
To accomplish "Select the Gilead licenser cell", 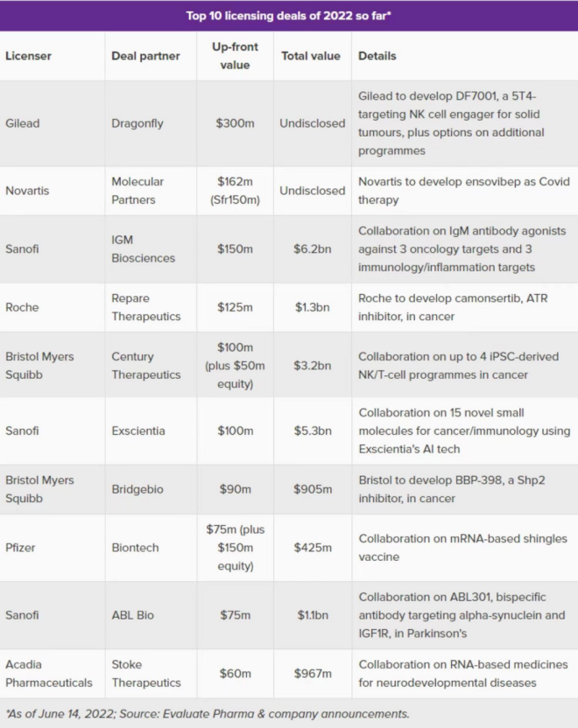I will pyautogui.click(x=23, y=123).
